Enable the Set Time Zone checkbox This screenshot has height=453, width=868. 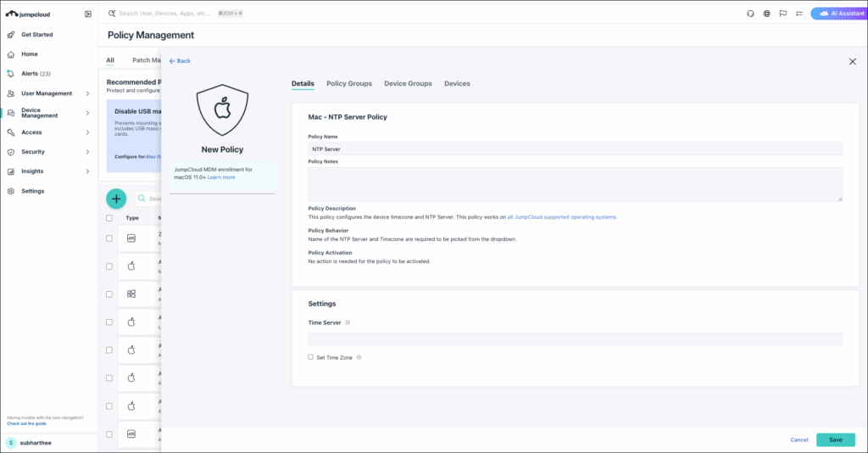[x=311, y=357]
